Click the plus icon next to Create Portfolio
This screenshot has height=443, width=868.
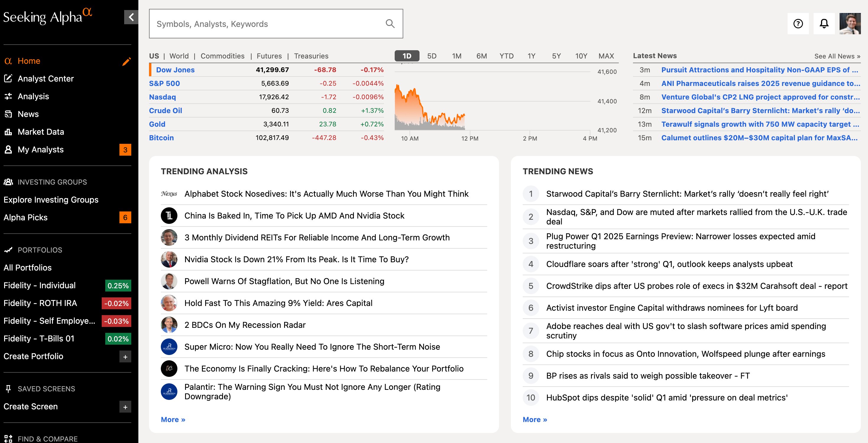(125, 357)
